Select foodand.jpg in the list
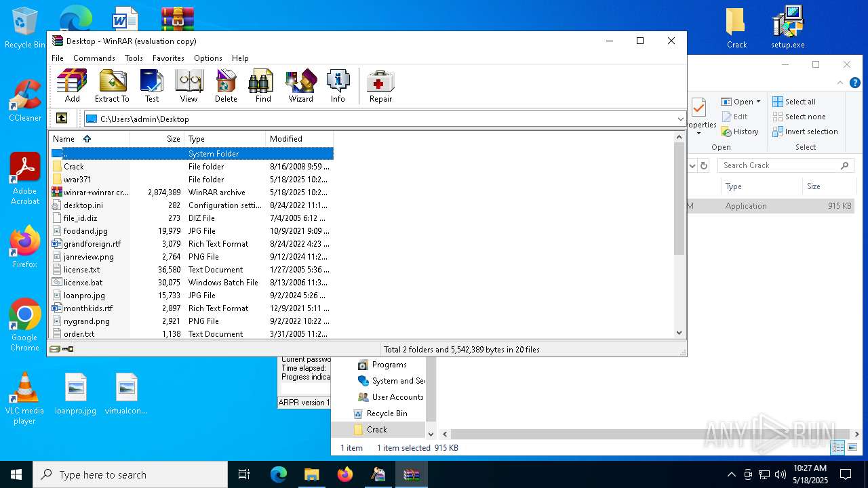 [192, 231]
